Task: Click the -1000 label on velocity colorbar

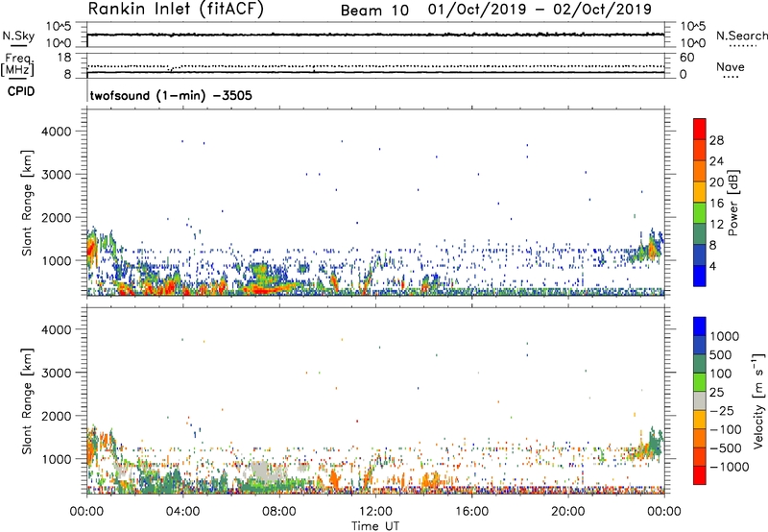Action: click(730, 467)
